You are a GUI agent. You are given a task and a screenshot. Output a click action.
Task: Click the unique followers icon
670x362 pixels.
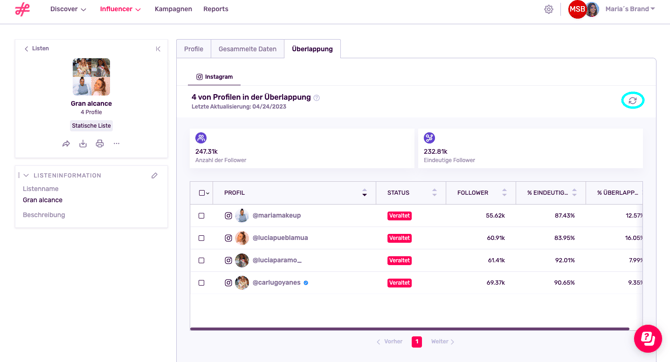(x=429, y=138)
